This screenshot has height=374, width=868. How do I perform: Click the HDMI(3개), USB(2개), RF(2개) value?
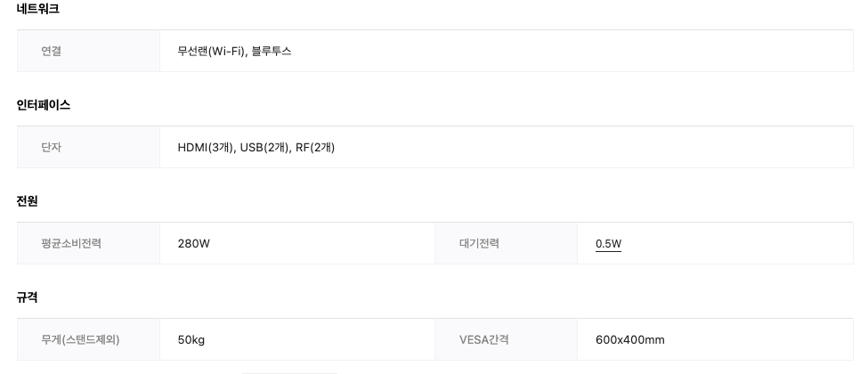pyautogui.click(x=256, y=148)
